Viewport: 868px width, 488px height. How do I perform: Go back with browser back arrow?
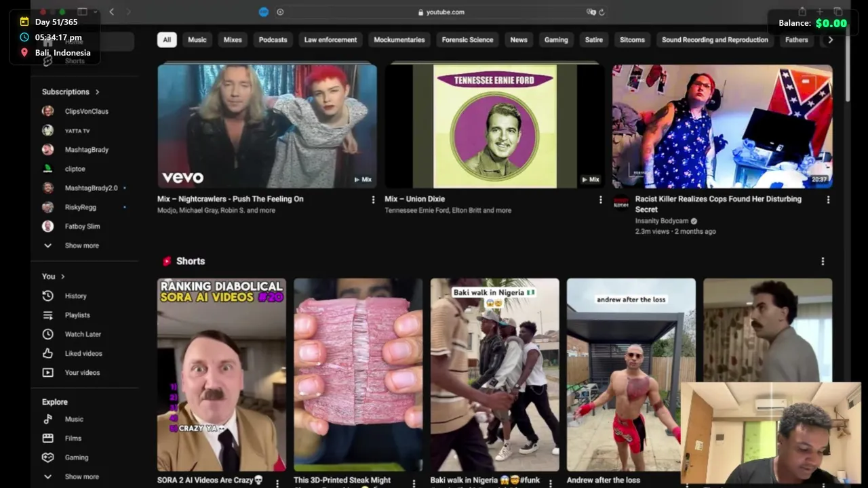coord(111,12)
